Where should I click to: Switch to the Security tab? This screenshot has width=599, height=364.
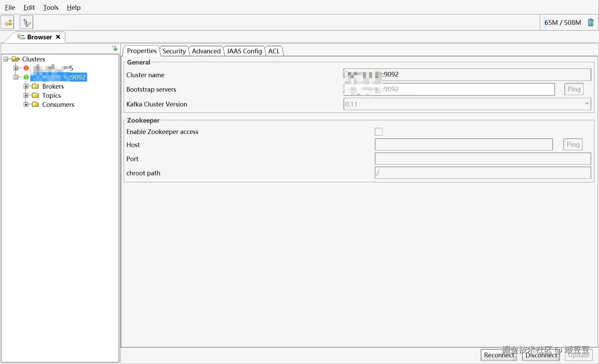pos(174,51)
